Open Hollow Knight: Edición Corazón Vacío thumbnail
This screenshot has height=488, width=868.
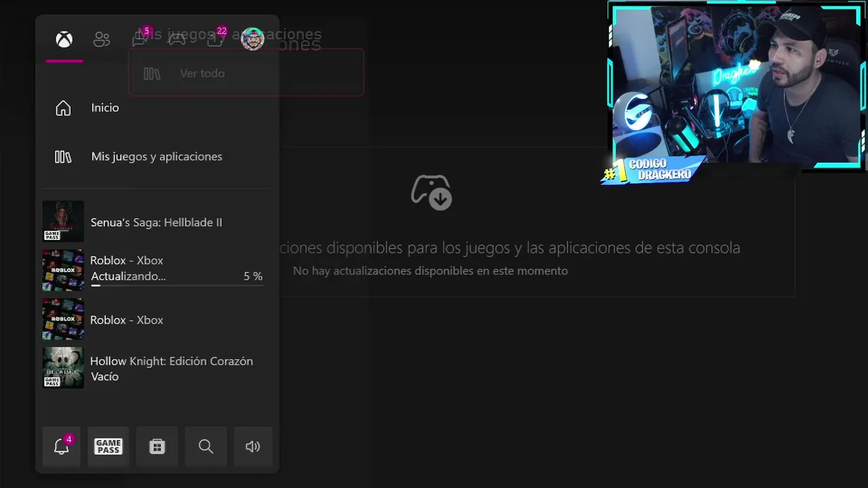[x=63, y=367]
